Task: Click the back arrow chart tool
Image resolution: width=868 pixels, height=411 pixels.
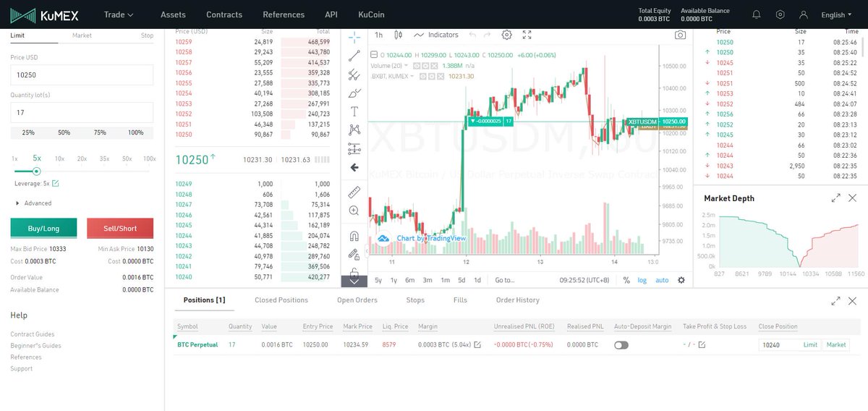Action: (354, 167)
